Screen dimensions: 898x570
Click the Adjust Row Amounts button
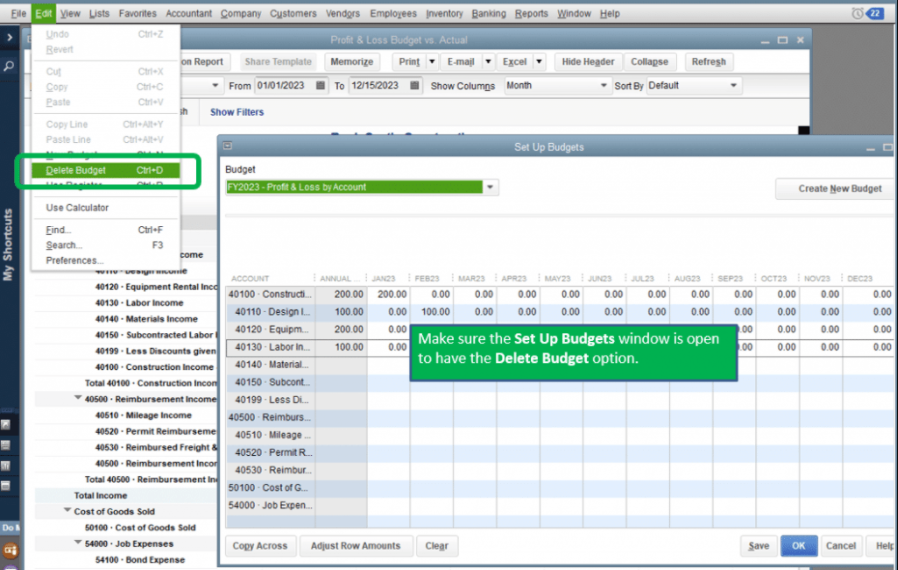pos(355,546)
